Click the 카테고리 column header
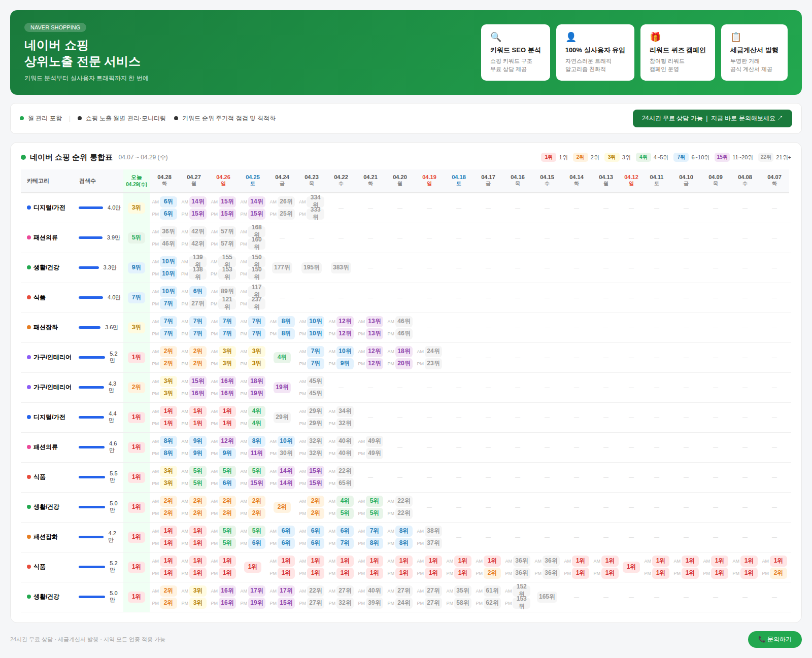812x658 pixels. [38, 181]
